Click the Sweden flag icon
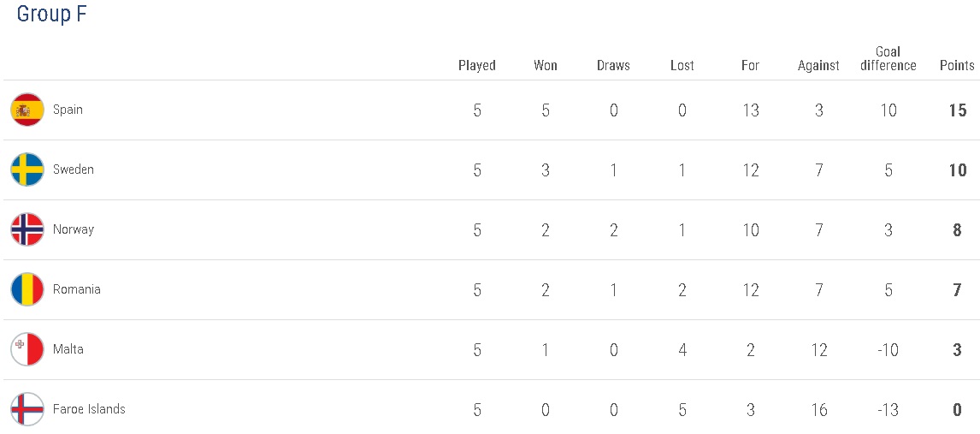 [x=27, y=169]
